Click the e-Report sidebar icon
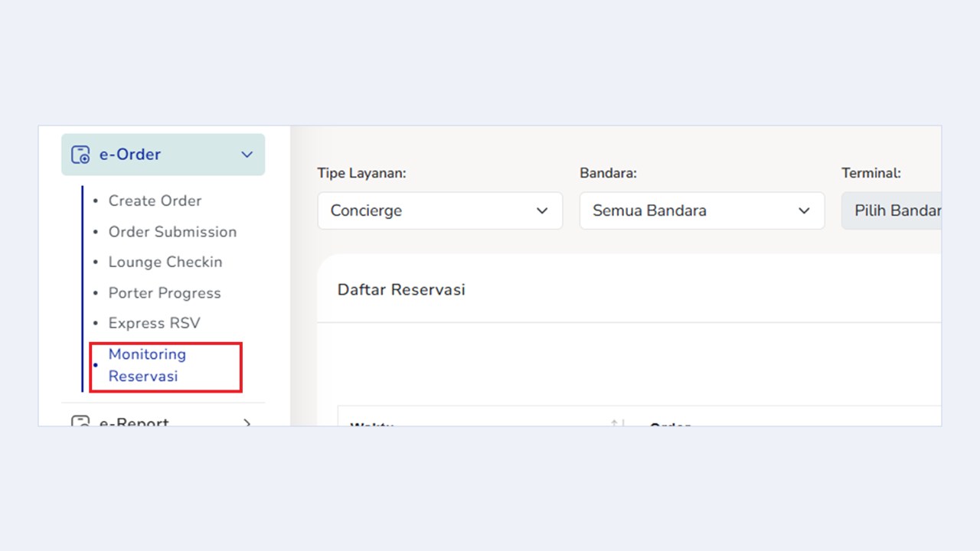The width and height of the screenshot is (980, 551). point(80,422)
